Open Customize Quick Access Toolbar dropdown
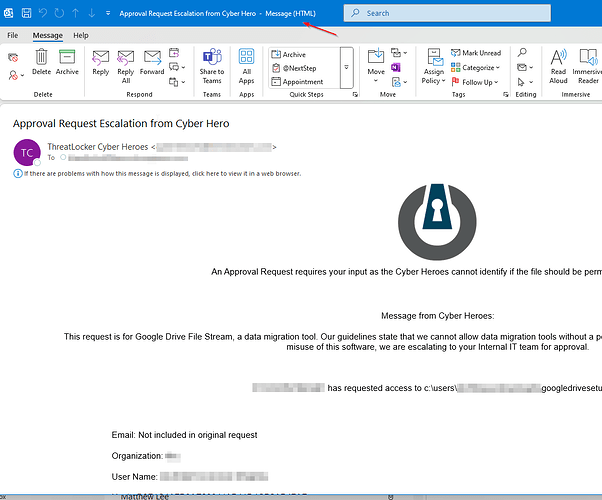602x500 pixels. 108,13
